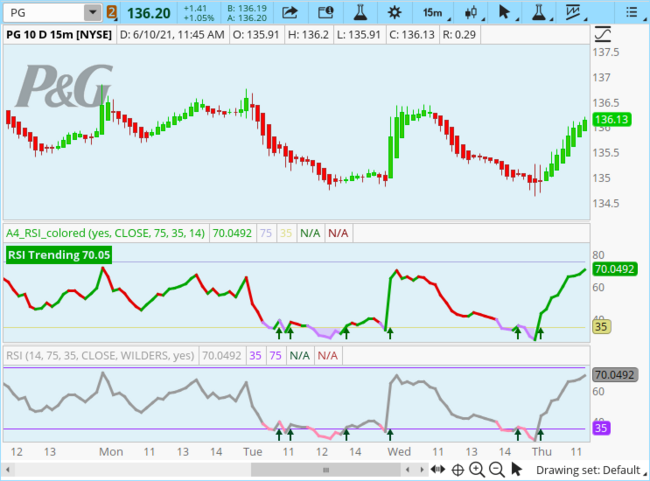Open the pointer drawing tools dropdown
The image size is (650, 481).
pos(506,13)
